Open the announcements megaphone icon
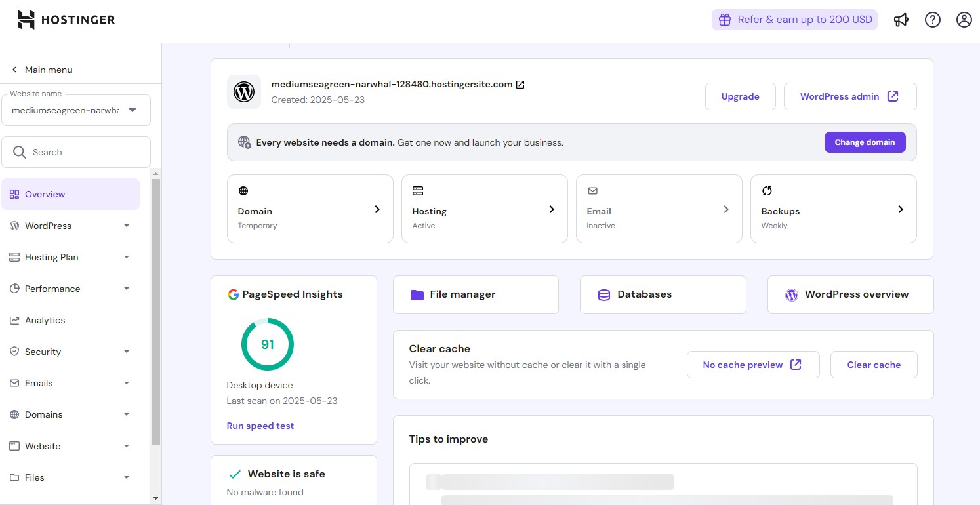 coord(901,20)
